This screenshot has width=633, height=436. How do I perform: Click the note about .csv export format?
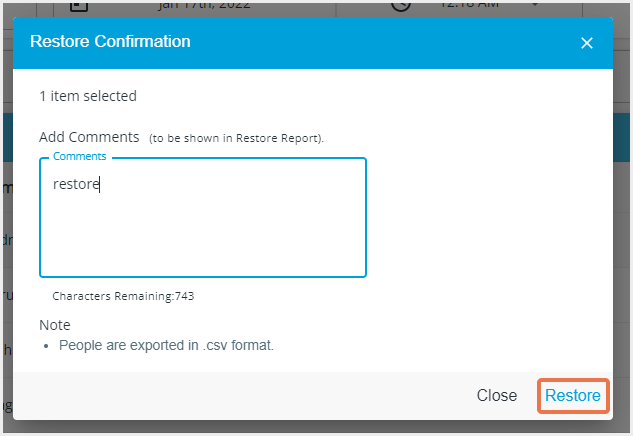166,345
